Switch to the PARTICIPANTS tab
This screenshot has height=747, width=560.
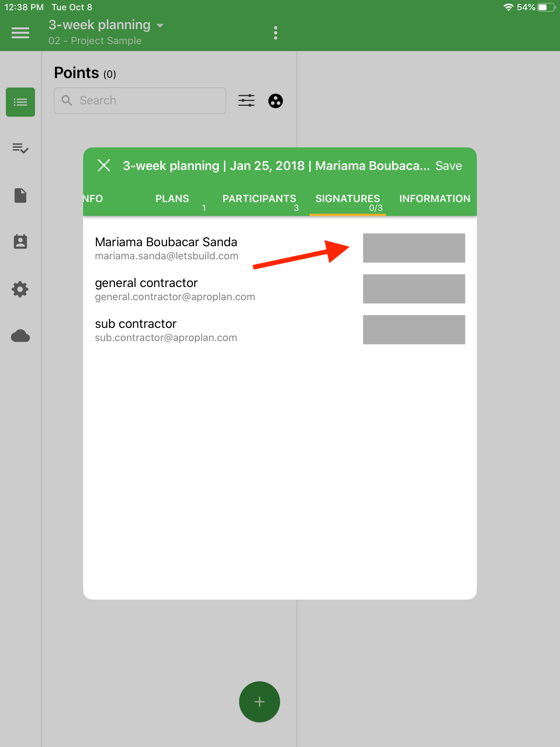[x=259, y=198]
